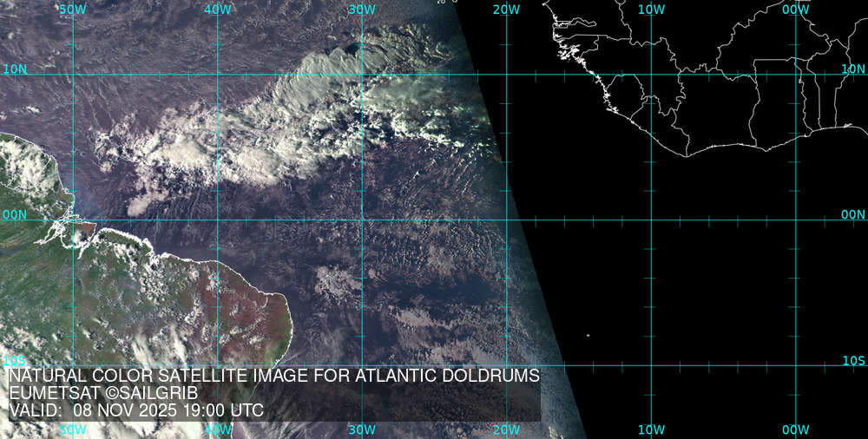Click the 10W label on bottom edge
This screenshot has width=868, height=439.
tap(651, 429)
